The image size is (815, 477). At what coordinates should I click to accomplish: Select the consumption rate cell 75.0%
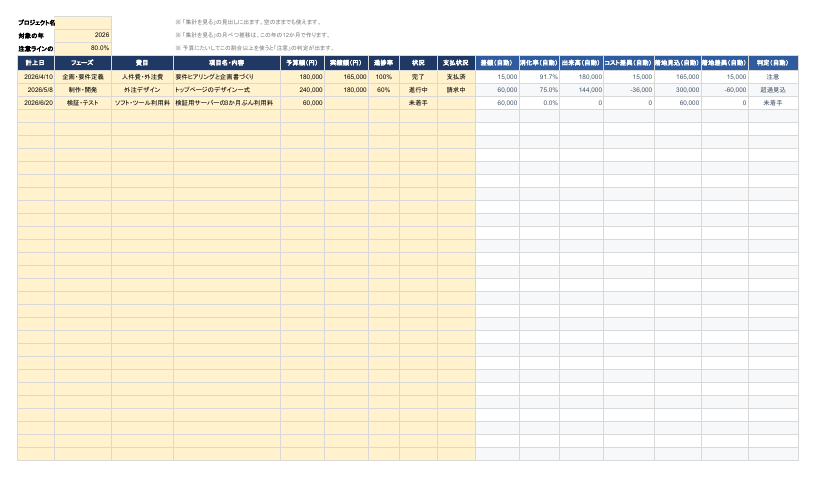540,90
